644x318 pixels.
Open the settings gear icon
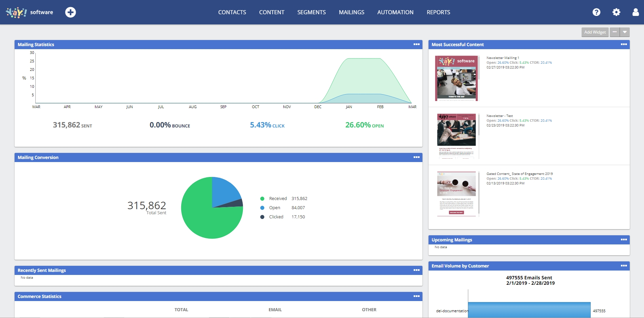pyautogui.click(x=616, y=12)
